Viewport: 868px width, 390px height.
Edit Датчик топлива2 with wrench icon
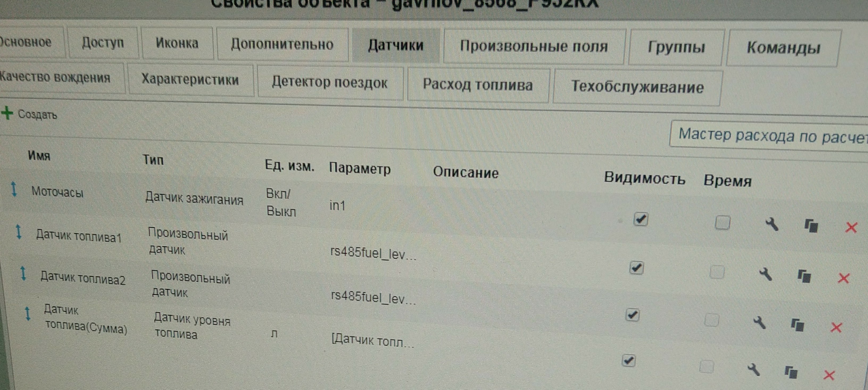759,323
